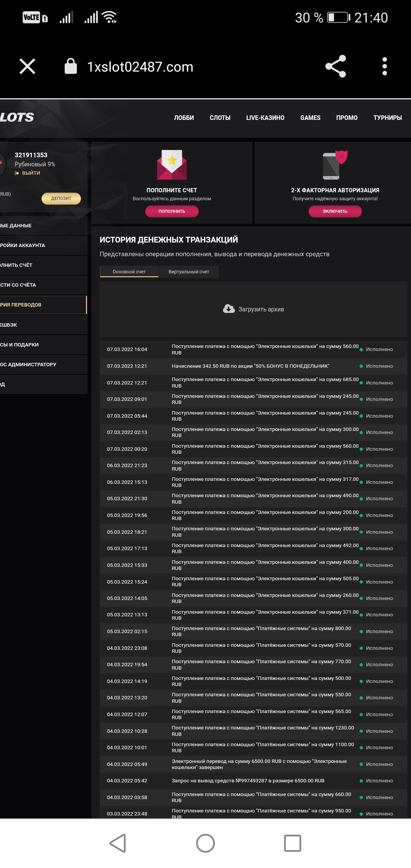411x868 pixels.
Task: Open the ТУРНИРЫ menu item
Action: click(387, 118)
